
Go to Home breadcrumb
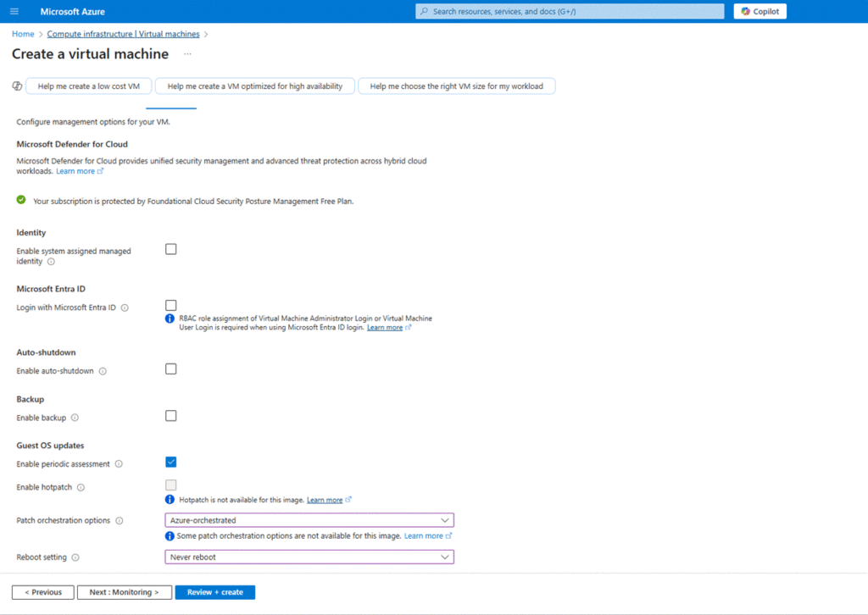[23, 34]
